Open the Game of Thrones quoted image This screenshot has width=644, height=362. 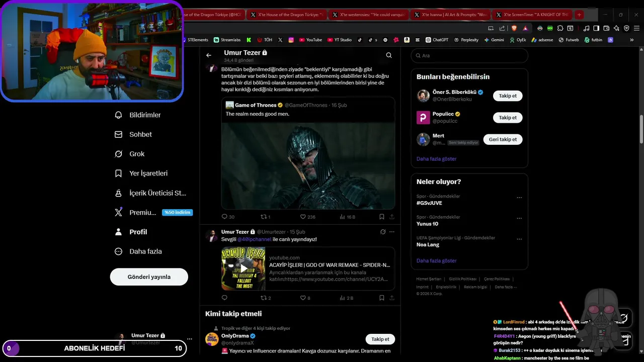(308, 165)
